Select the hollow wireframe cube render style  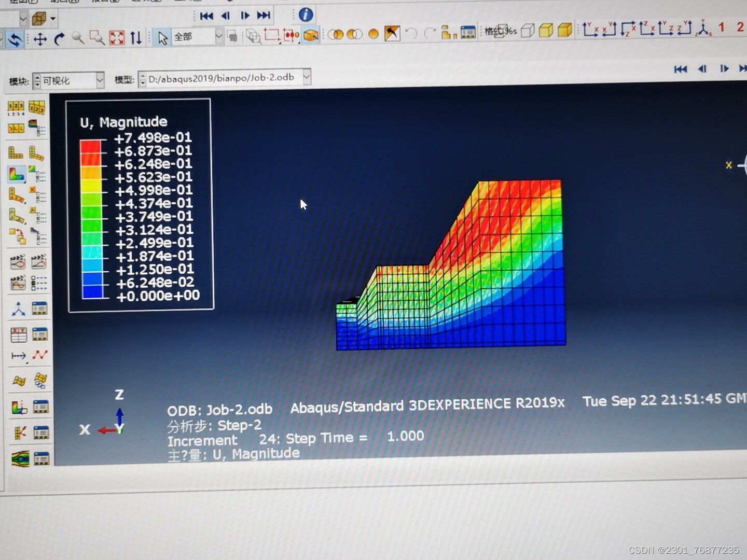coord(527,31)
